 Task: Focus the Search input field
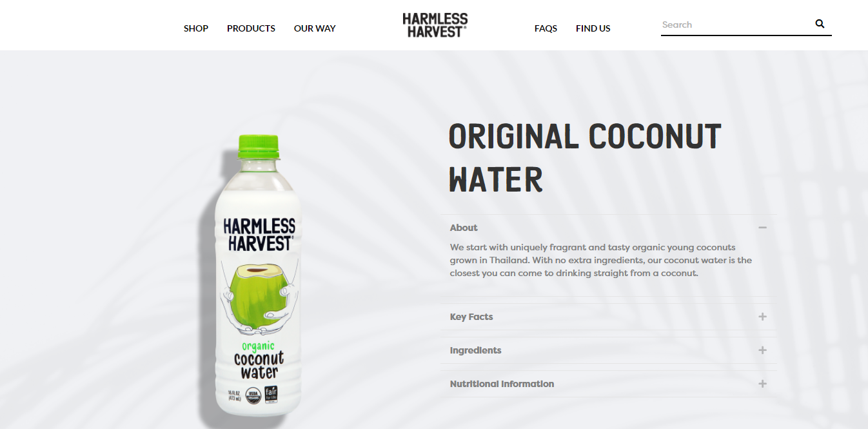coord(736,25)
